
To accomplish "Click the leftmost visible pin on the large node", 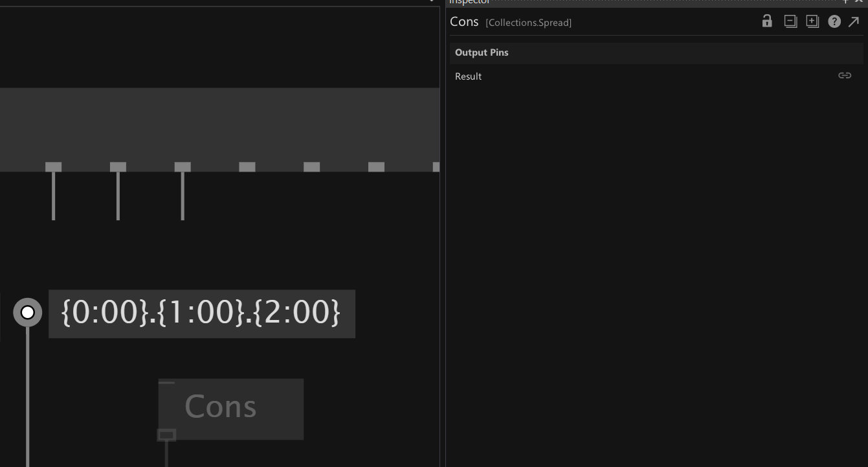I will (x=53, y=167).
